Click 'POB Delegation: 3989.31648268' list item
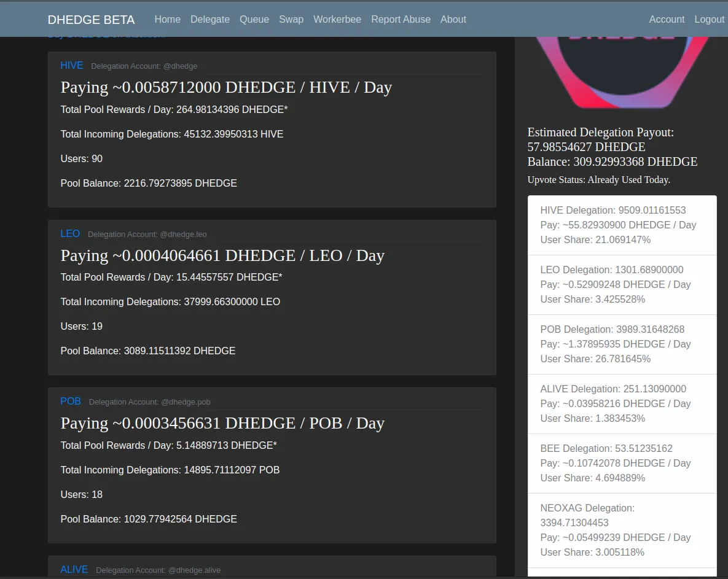This screenshot has height=579, width=728. pos(613,329)
